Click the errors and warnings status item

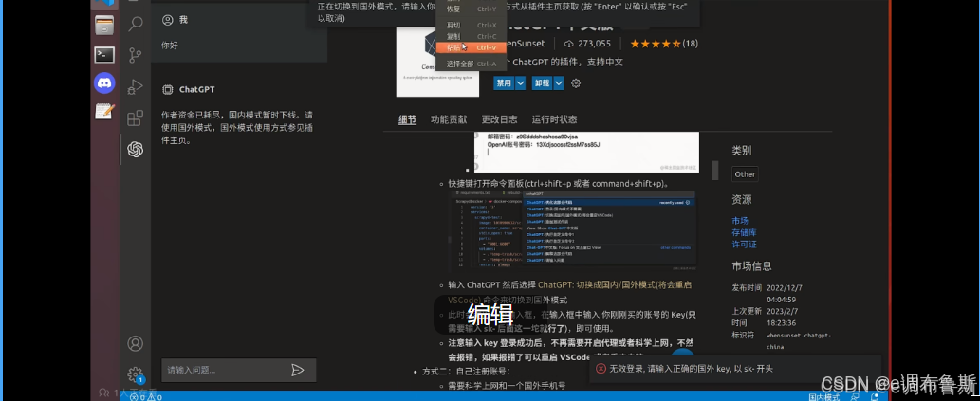coord(146,396)
